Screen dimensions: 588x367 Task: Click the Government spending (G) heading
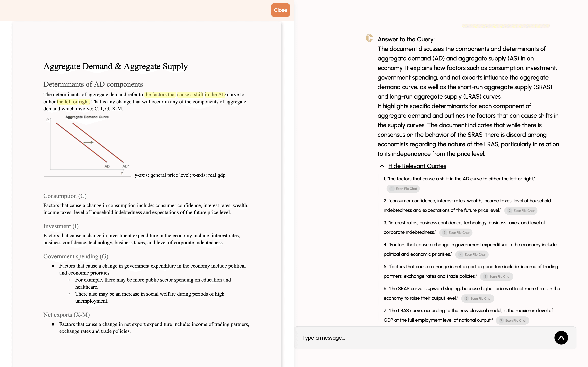coord(76,256)
